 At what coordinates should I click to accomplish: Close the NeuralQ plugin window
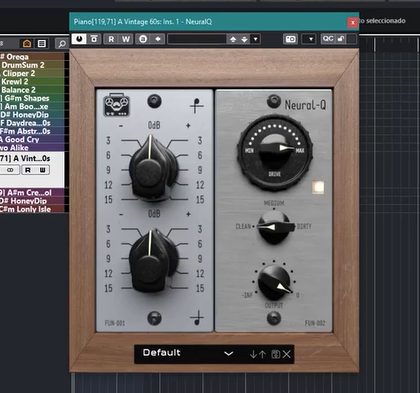pos(353,22)
